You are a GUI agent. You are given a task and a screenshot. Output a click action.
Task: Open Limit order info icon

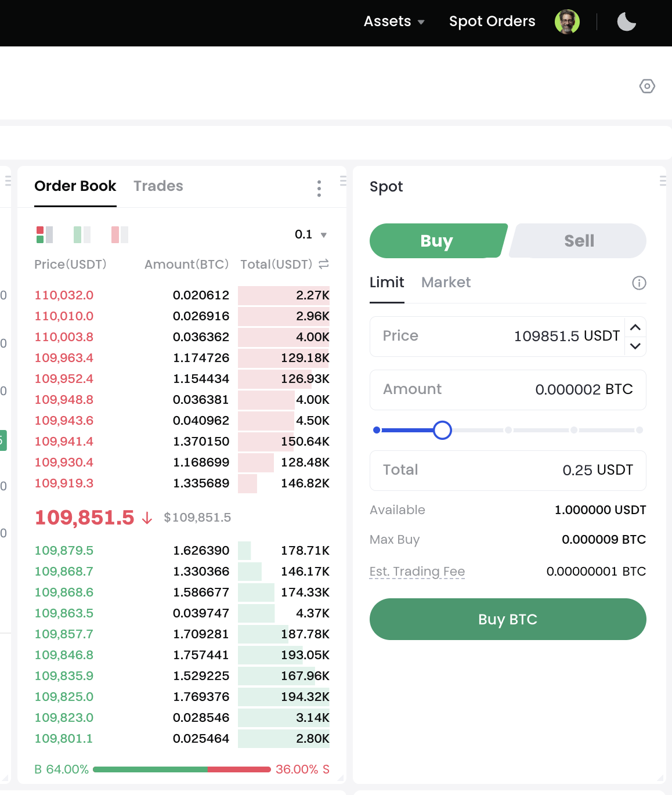pyautogui.click(x=639, y=283)
